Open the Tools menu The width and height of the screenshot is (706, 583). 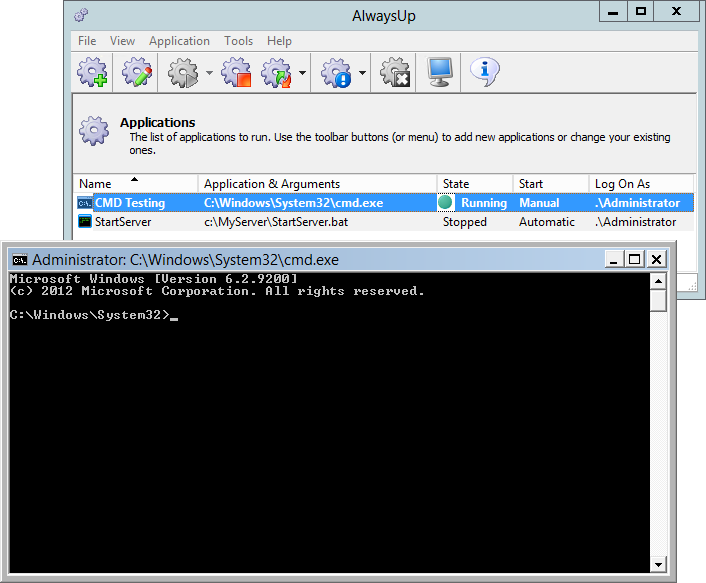point(239,41)
